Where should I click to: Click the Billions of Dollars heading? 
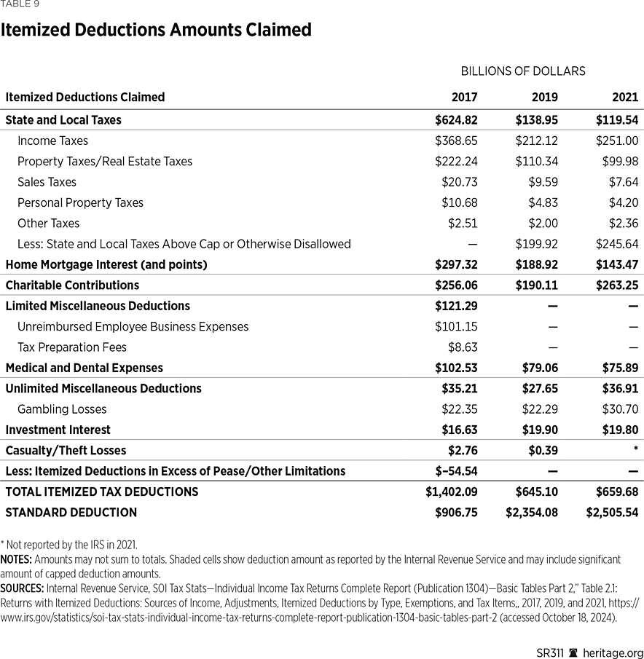click(523, 71)
